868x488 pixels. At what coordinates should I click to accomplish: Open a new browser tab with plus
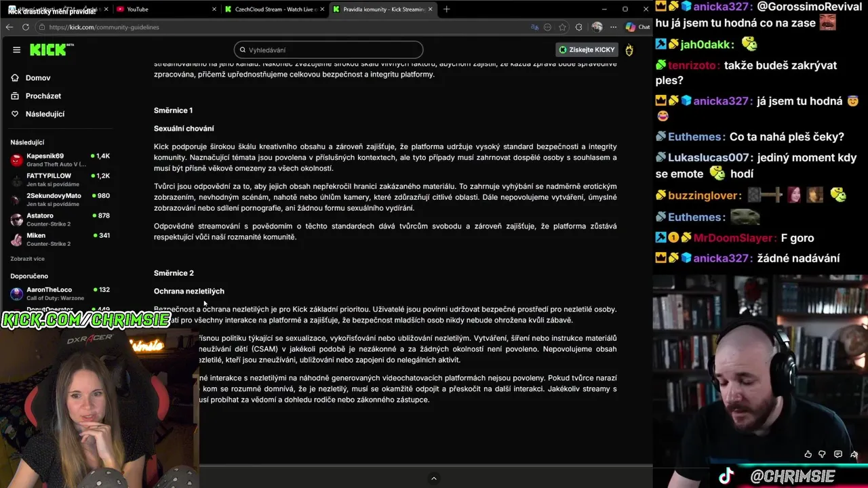(x=446, y=9)
